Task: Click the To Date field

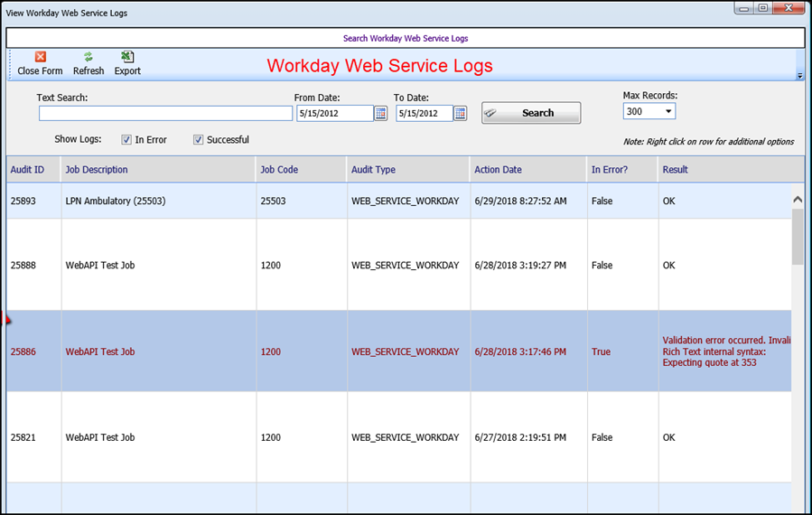Action: tap(425, 114)
